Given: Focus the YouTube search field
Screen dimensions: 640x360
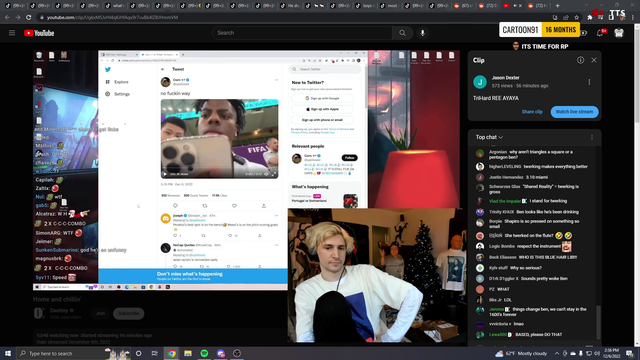Looking at the screenshot, I should point(302,33).
